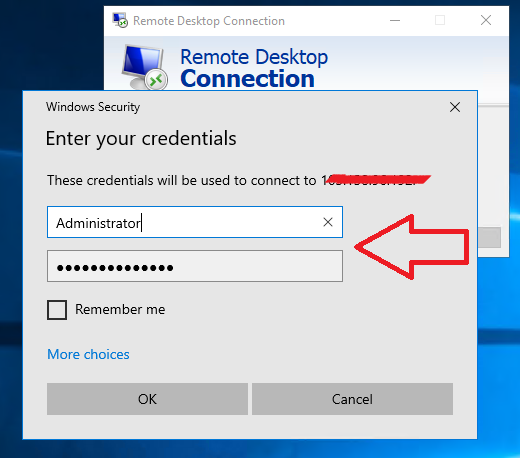
Task: Click the Remote Desktop Connection window title text
Action: pos(209,21)
